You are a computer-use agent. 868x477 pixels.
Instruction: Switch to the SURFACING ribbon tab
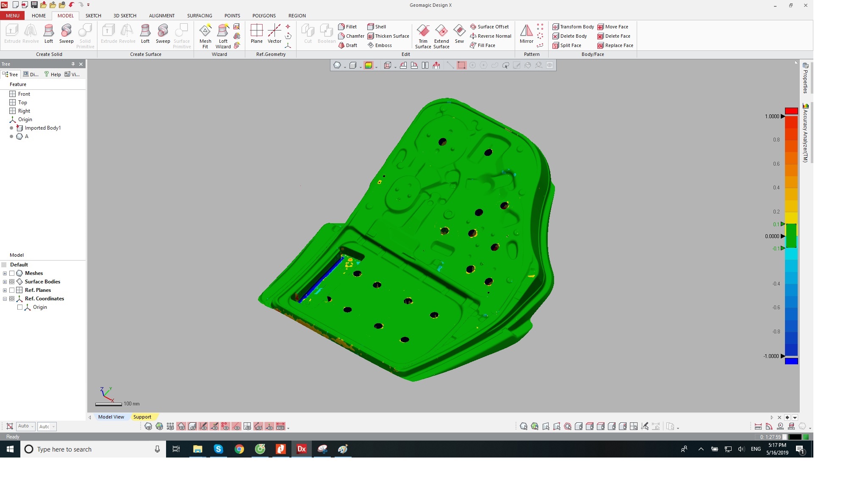pos(200,16)
